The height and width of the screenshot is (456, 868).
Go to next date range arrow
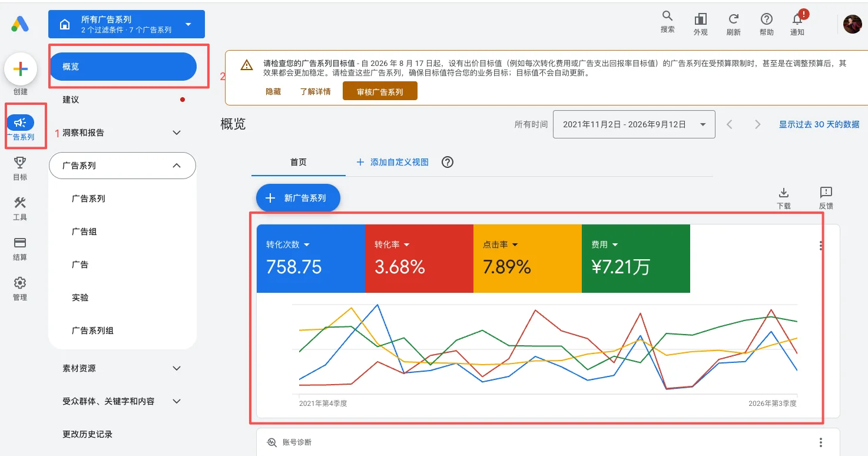pos(758,124)
